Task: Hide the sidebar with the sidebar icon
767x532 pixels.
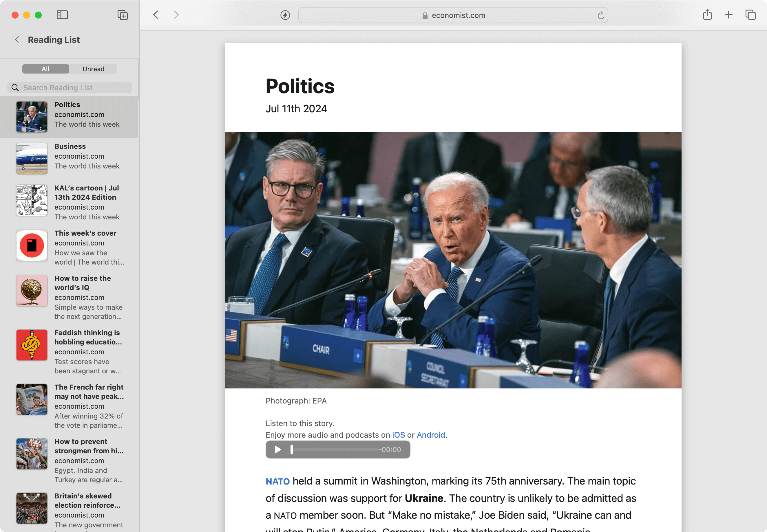Action: [x=62, y=15]
